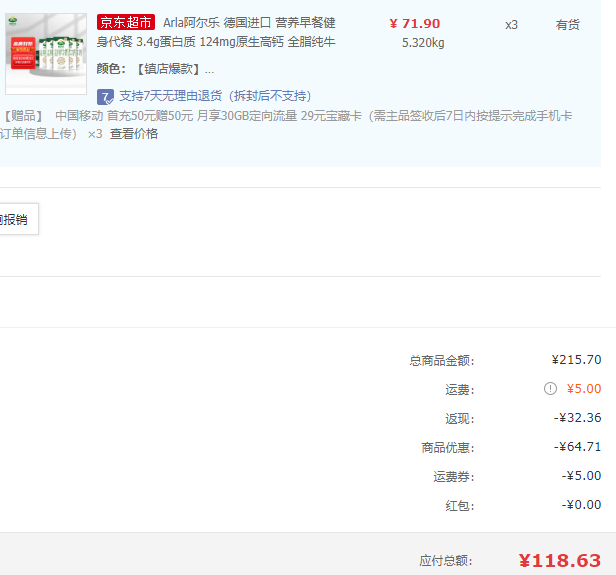Image resolution: width=616 pixels, height=575 pixels.
Task: Click the 【赠品】 label
Action: pos(23,116)
